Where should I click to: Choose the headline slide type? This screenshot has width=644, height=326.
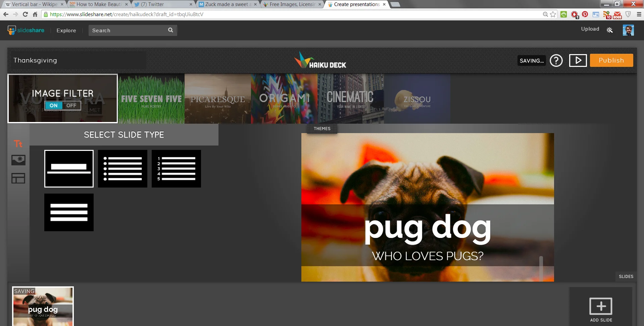tap(69, 169)
